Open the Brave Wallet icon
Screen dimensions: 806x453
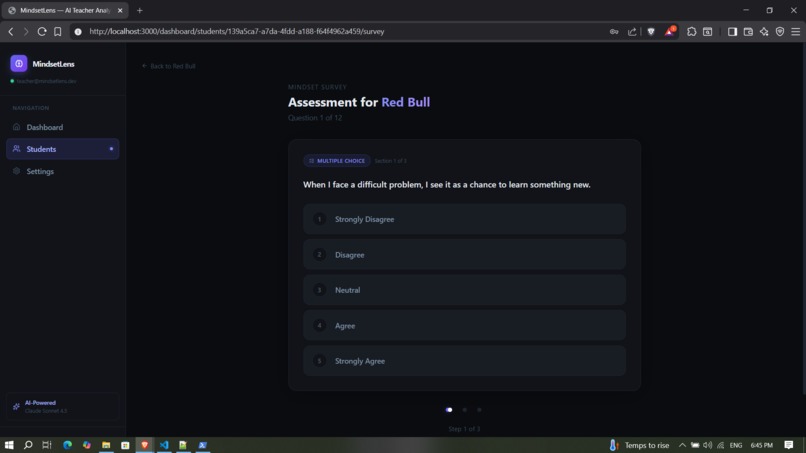point(748,31)
